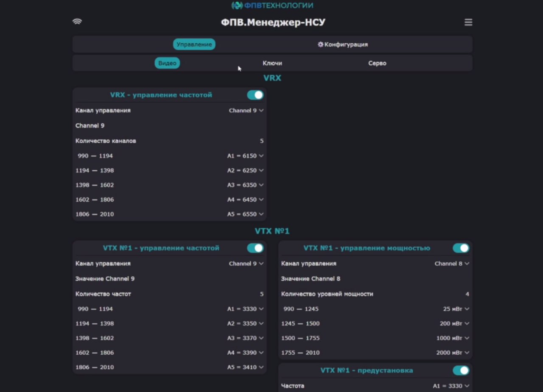Open the Серво sub-tab
This screenshot has width=543, height=392.
point(377,63)
